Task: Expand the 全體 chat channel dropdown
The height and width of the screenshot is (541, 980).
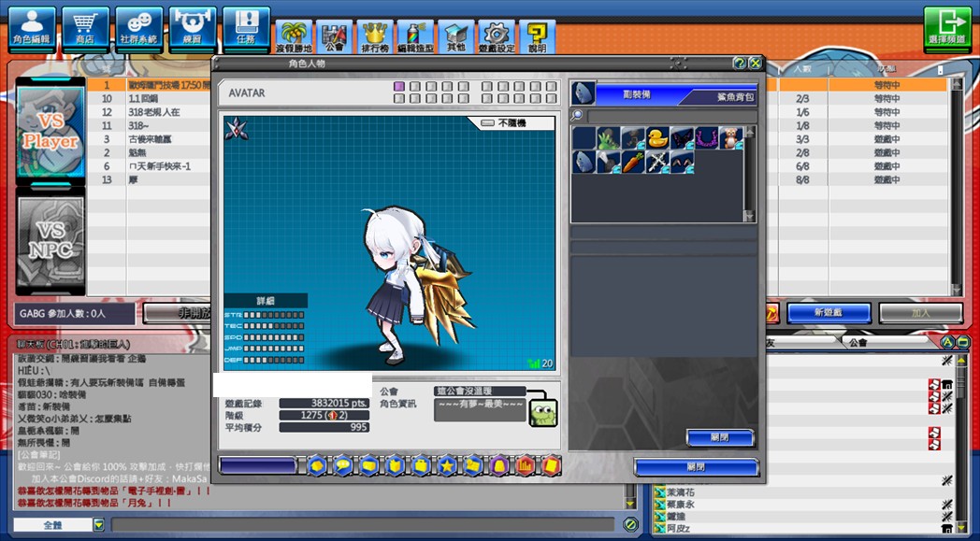Action: click(x=99, y=525)
